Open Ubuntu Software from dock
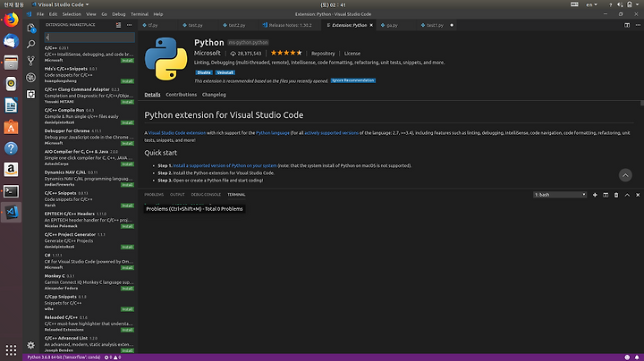 [11, 127]
